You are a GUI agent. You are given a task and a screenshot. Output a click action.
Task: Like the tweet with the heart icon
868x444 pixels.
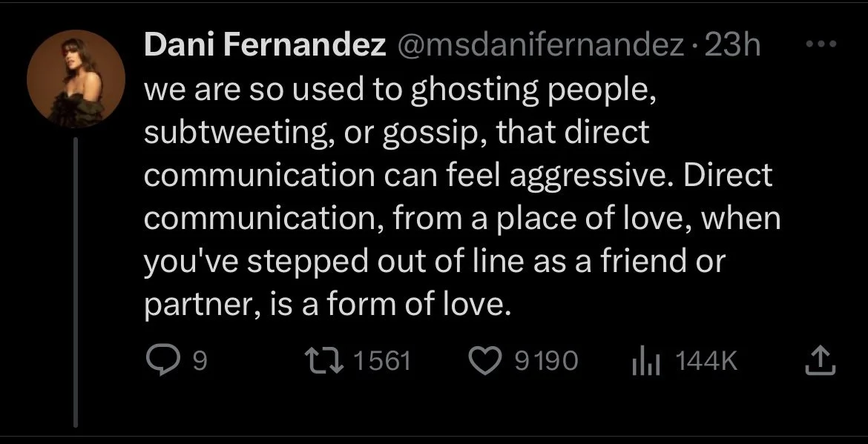[485, 360]
